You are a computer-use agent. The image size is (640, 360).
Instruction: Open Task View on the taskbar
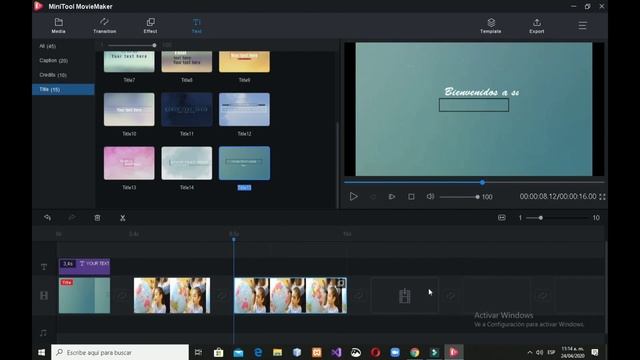coord(198,352)
